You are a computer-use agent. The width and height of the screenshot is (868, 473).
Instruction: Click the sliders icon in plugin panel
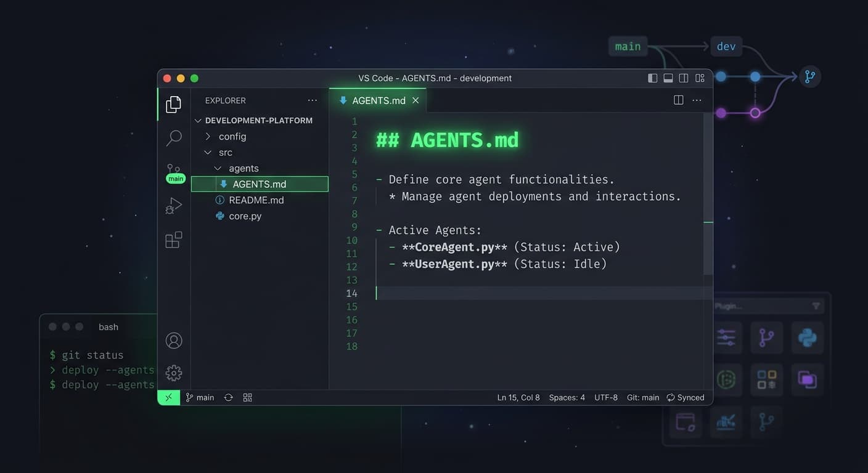tap(726, 338)
